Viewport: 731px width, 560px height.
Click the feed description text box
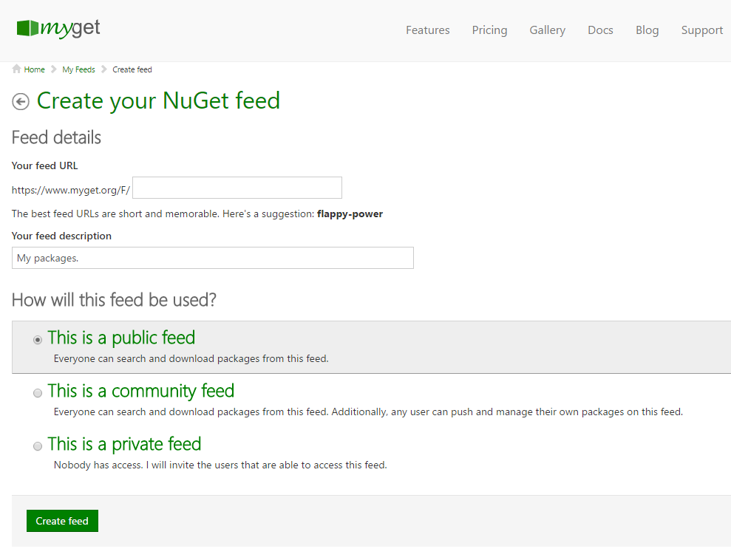[212, 258]
